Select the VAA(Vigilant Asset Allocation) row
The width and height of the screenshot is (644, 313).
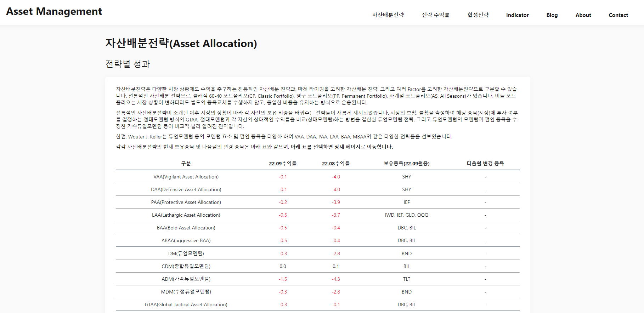click(x=317, y=177)
